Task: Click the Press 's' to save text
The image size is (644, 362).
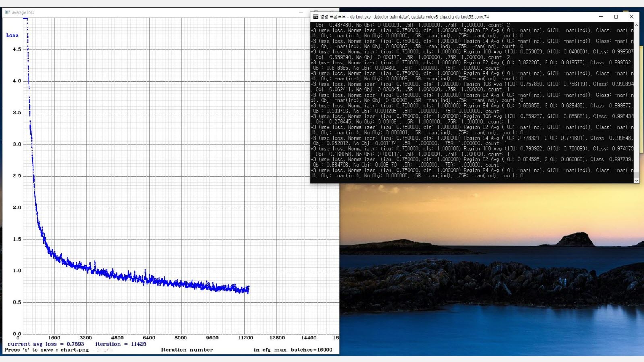Action: pos(46,350)
